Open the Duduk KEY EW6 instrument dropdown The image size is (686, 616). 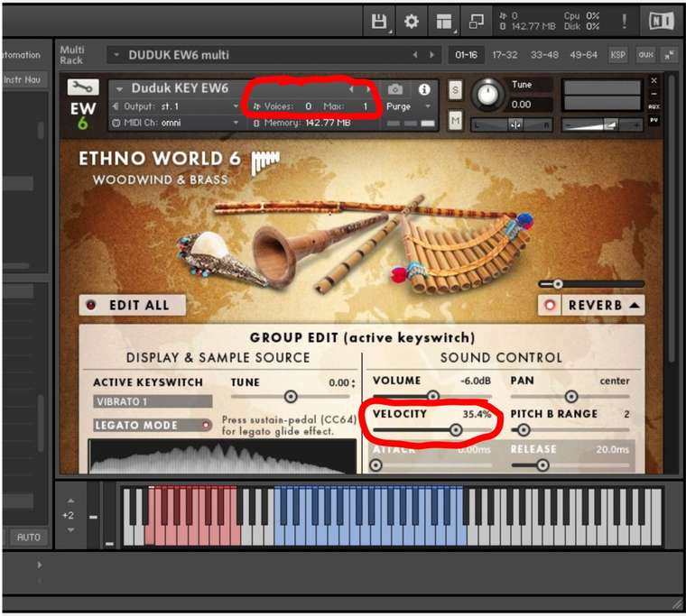click(x=119, y=88)
